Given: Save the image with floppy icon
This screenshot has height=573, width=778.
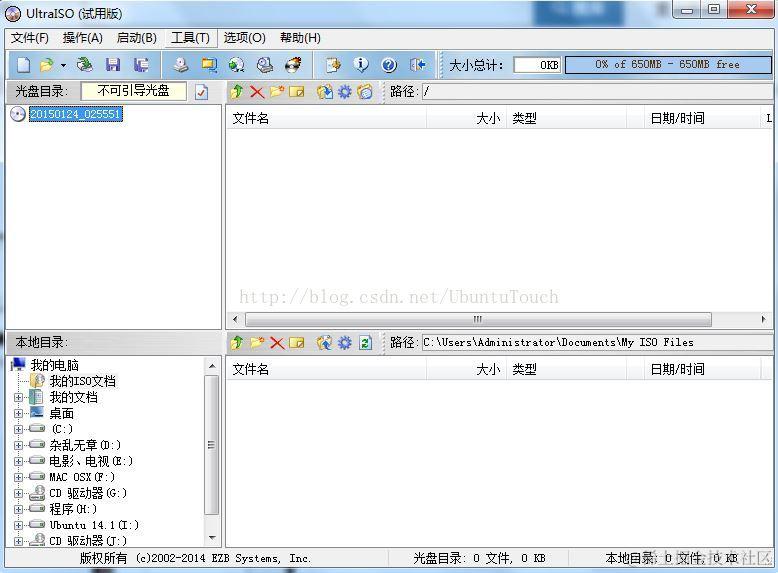Looking at the screenshot, I should tap(113, 64).
